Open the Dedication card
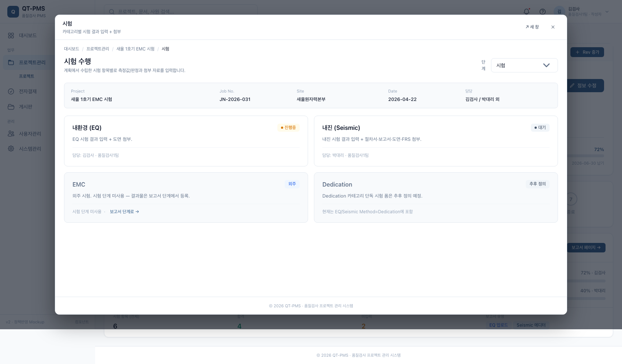 tap(436, 198)
